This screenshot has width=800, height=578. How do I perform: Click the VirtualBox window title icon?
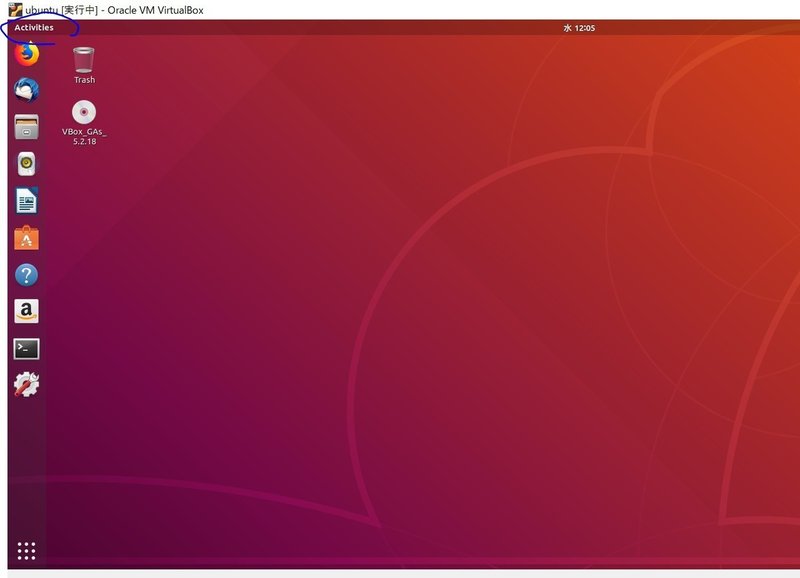[x=15, y=10]
